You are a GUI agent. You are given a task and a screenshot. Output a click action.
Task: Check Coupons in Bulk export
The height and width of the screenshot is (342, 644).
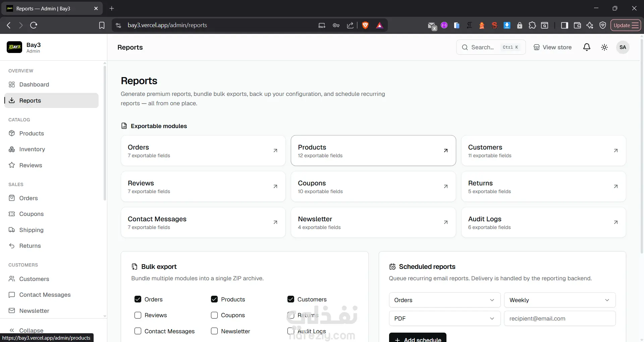[214, 315]
